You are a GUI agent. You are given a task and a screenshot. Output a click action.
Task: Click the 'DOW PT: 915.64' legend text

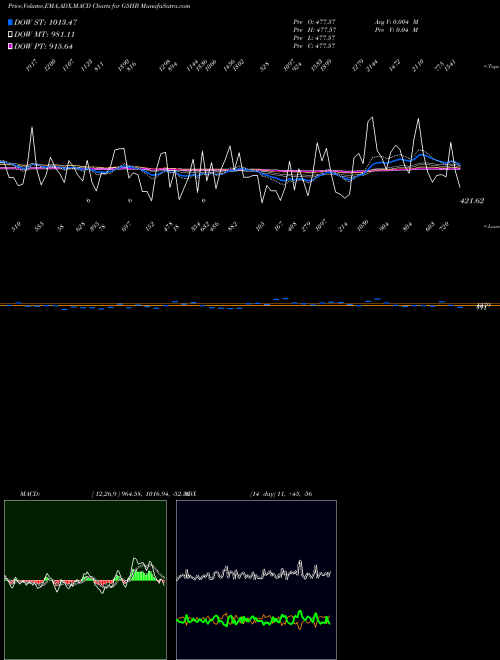click(43, 46)
